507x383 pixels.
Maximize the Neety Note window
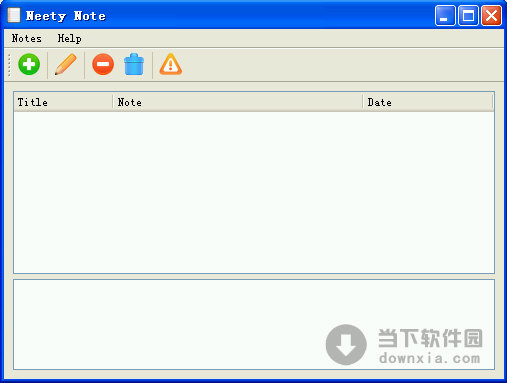(468, 16)
